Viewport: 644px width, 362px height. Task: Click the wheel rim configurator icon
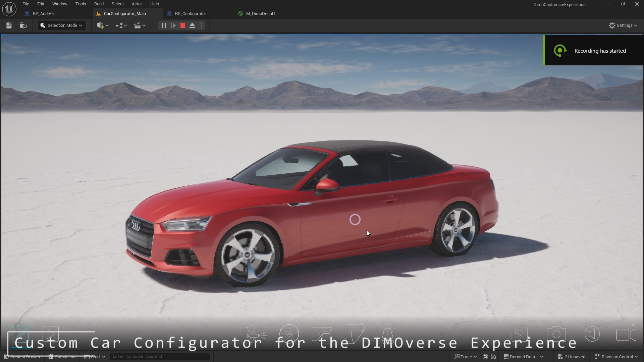[289, 334]
